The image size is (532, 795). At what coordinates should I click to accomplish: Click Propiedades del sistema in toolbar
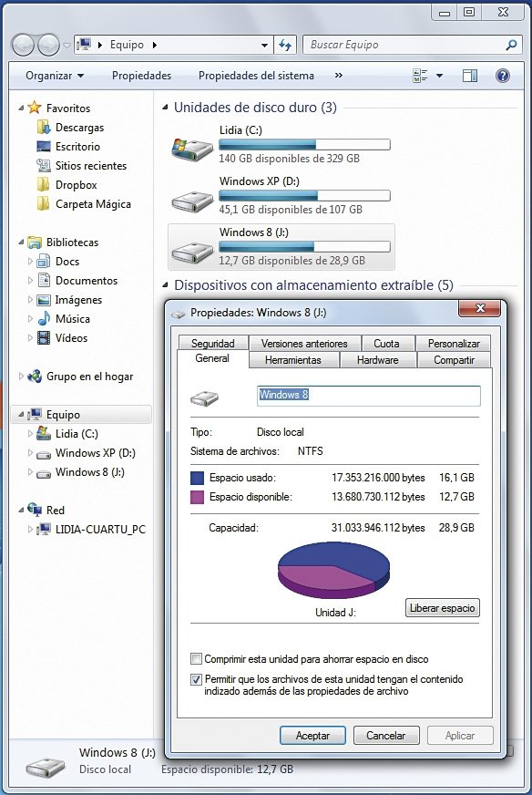coord(256,76)
